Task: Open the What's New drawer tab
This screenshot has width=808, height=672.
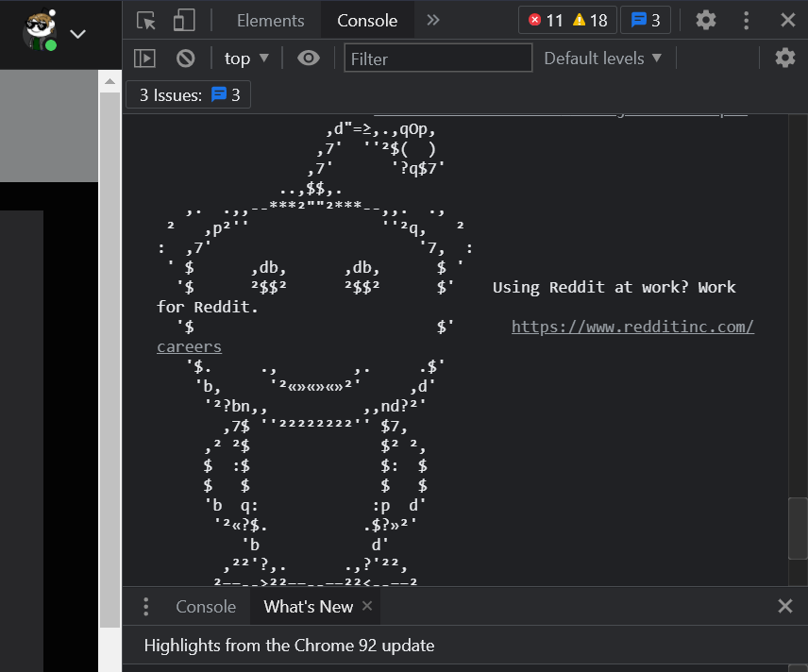Action: 307,607
